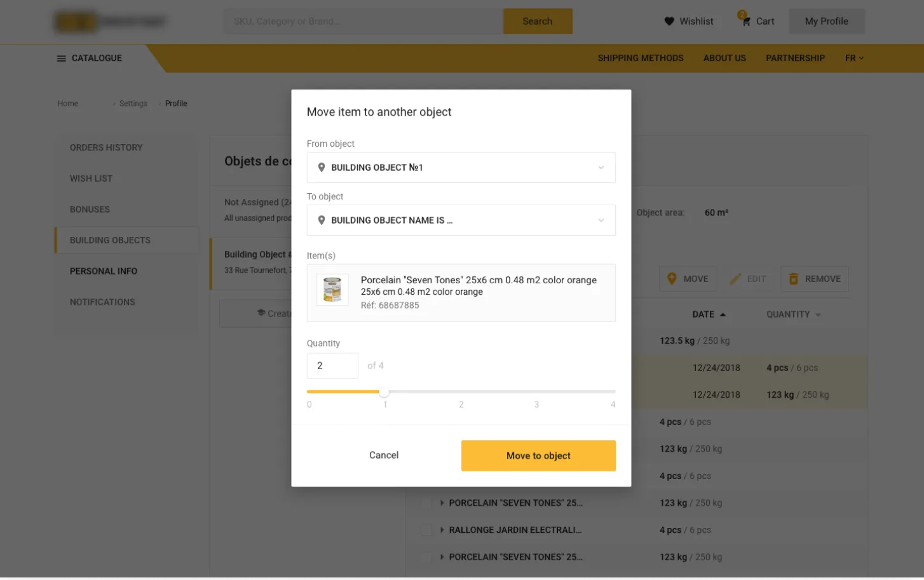Go to SHIPPING METHODS

pyautogui.click(x=641, y=58)
